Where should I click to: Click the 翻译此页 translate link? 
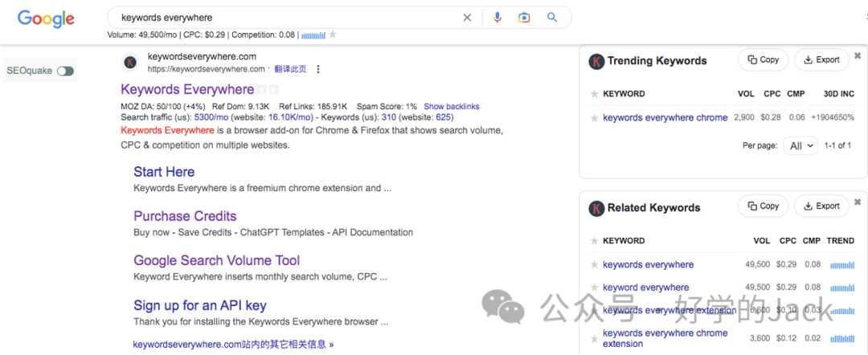290,69
